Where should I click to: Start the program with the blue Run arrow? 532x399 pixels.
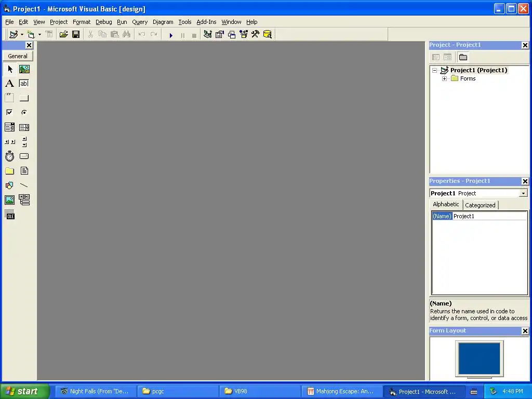171,35
